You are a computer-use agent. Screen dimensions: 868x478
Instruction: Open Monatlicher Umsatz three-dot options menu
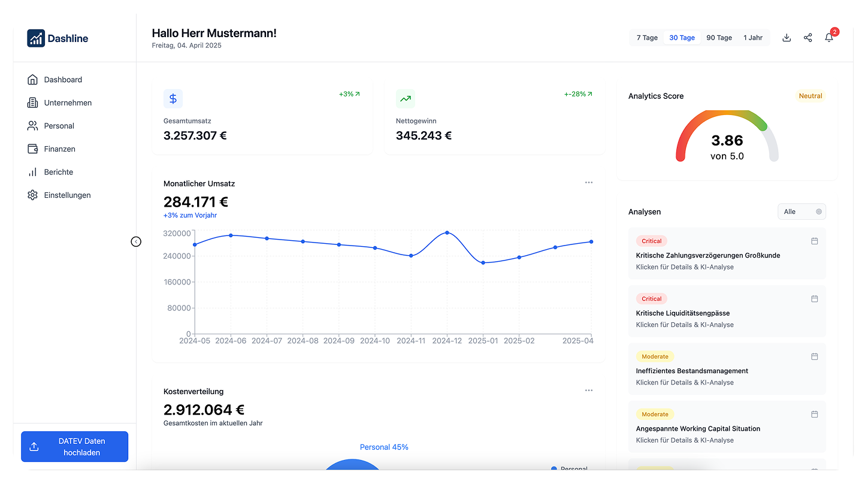pyautogui.click(x=588, y=183)
